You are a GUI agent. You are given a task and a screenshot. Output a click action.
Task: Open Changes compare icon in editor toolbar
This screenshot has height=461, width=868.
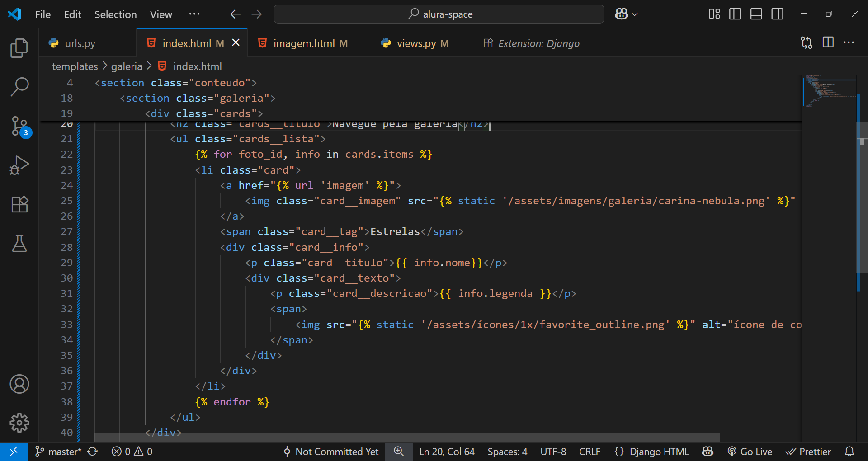click(x=807, y=42)
